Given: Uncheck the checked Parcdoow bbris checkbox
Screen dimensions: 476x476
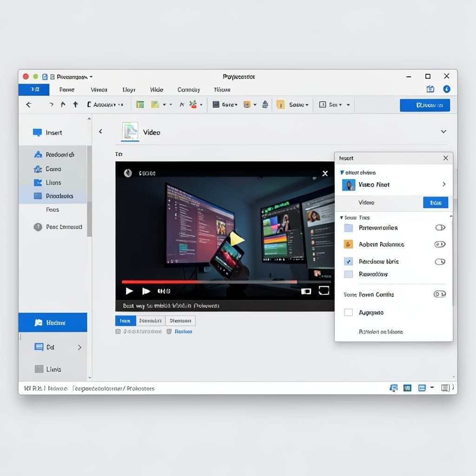Looking at the screenshot, I should click(349, 261).
